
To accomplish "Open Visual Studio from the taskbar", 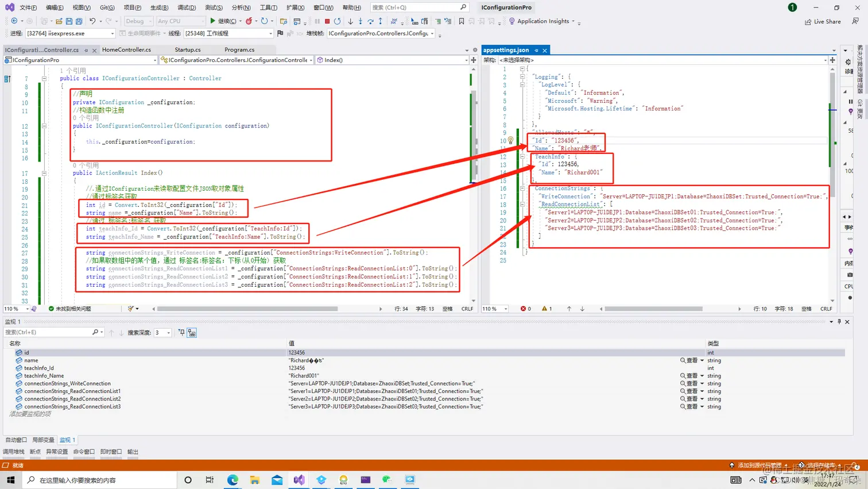I will coord(299,480).
